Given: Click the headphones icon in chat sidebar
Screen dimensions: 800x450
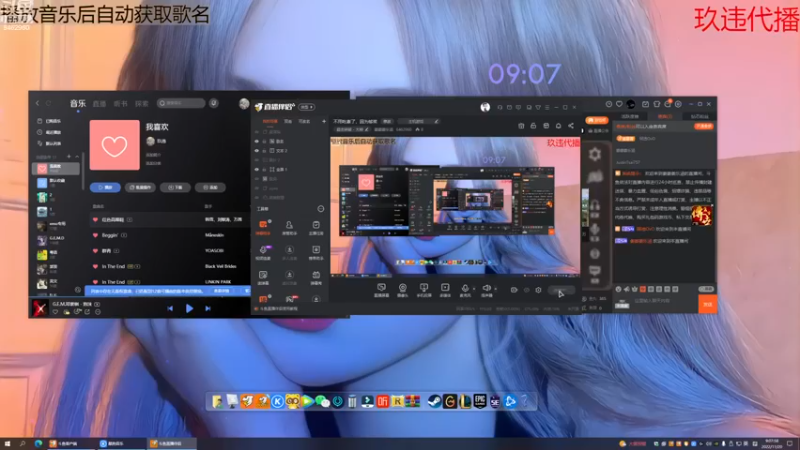Looking at the screenshot, I should pos(595,207).
